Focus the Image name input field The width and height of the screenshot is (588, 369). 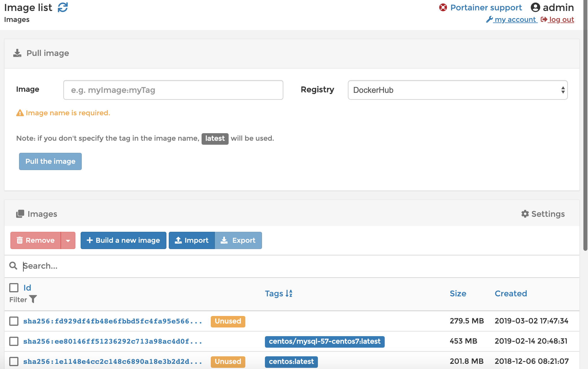click(x=173, y=90)
